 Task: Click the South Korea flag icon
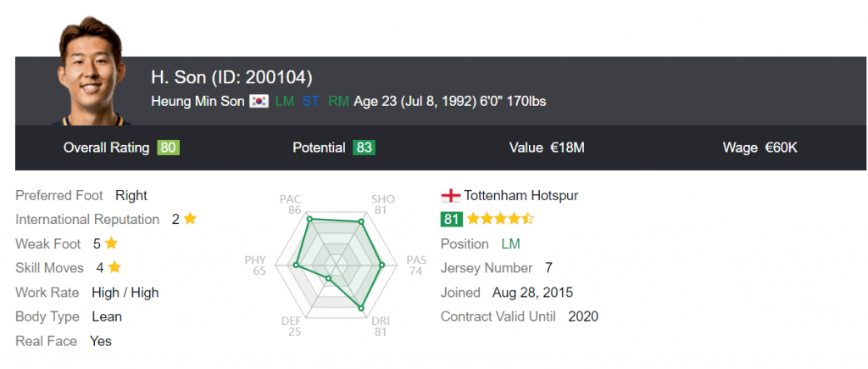click(x=259, y=102)
